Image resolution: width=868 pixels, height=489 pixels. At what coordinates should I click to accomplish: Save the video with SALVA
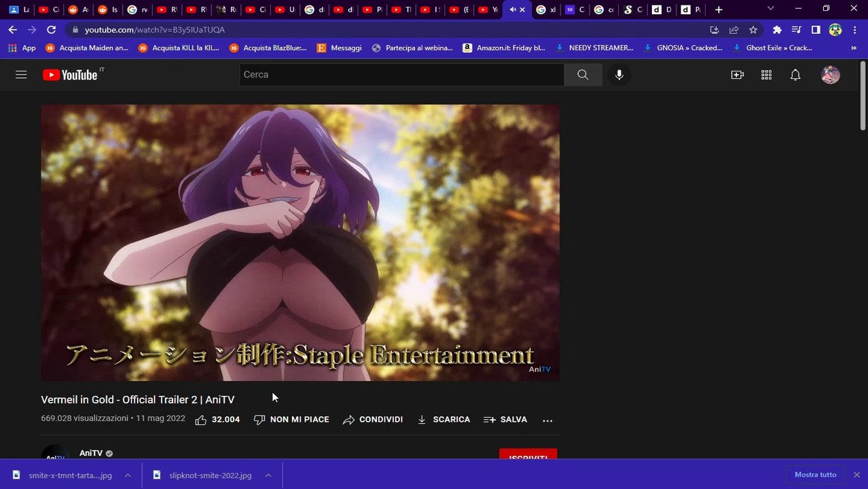[505, 420]
